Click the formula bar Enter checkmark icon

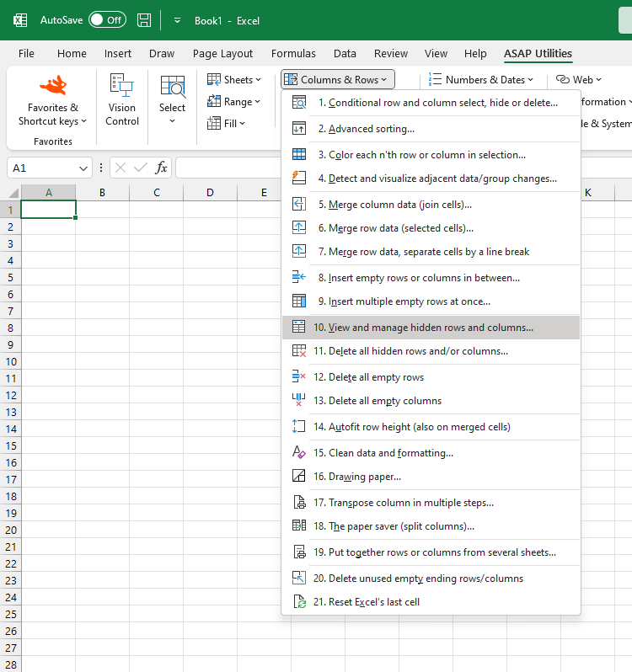click(x=140, y=168)
